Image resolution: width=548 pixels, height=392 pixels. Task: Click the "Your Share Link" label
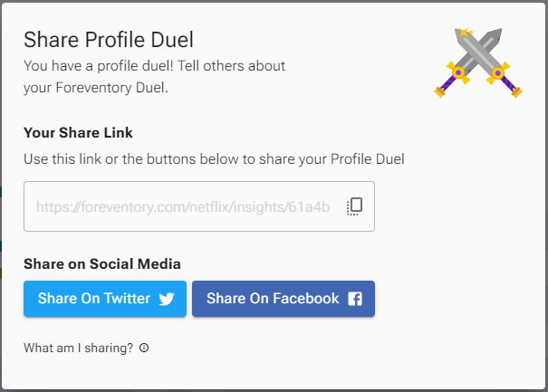tap(78, 133)
